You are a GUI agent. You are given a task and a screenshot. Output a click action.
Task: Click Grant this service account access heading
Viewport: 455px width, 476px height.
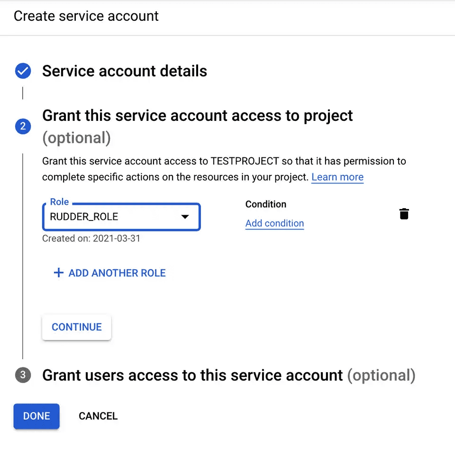coord(197,116)
